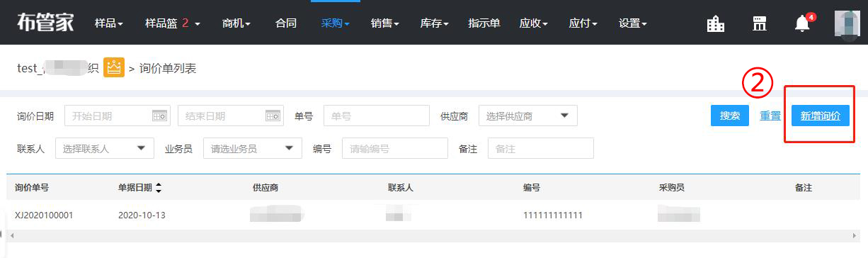Open the notifications bell

pos(802,23)
